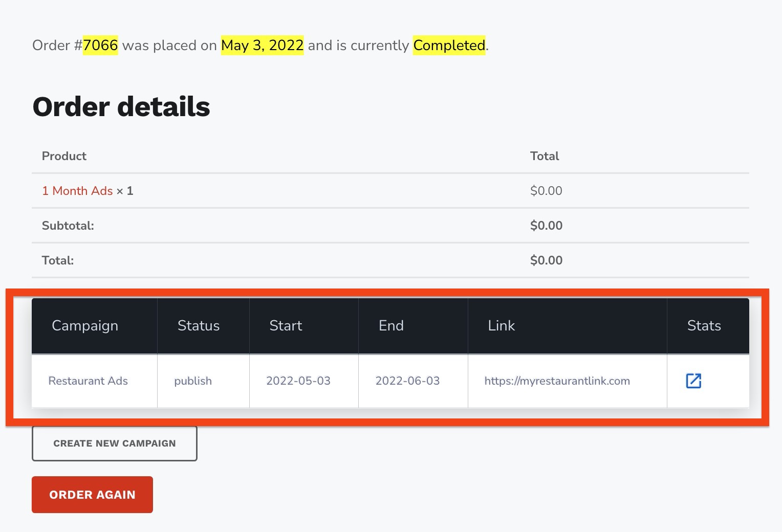Click the highlighted Completed status text
The height and width of the screenshot is (532, 782).
pyautogui.click(x=449, y=45)
